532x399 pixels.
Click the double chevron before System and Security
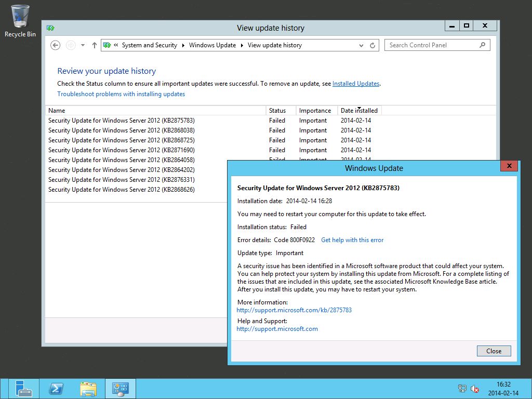[x=116, y=45]
